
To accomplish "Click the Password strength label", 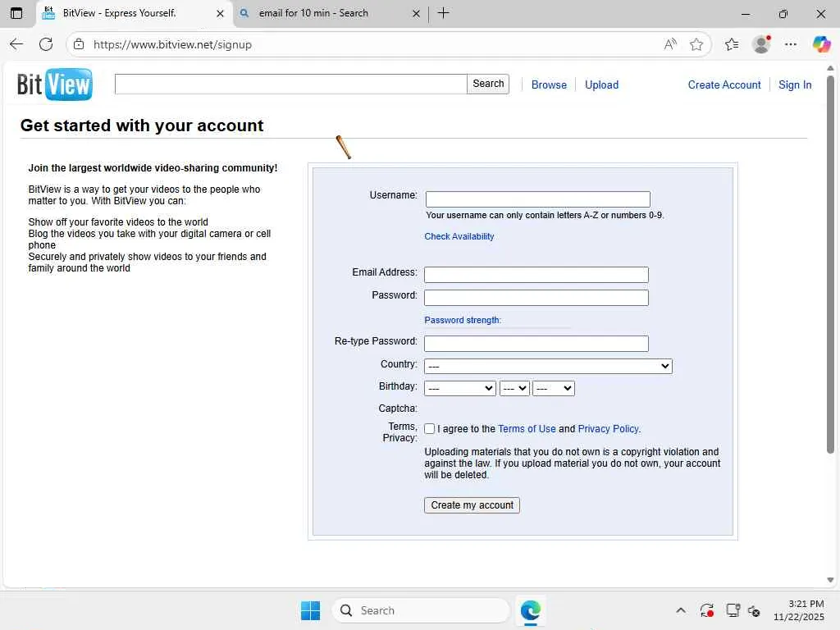I will 463,320.
